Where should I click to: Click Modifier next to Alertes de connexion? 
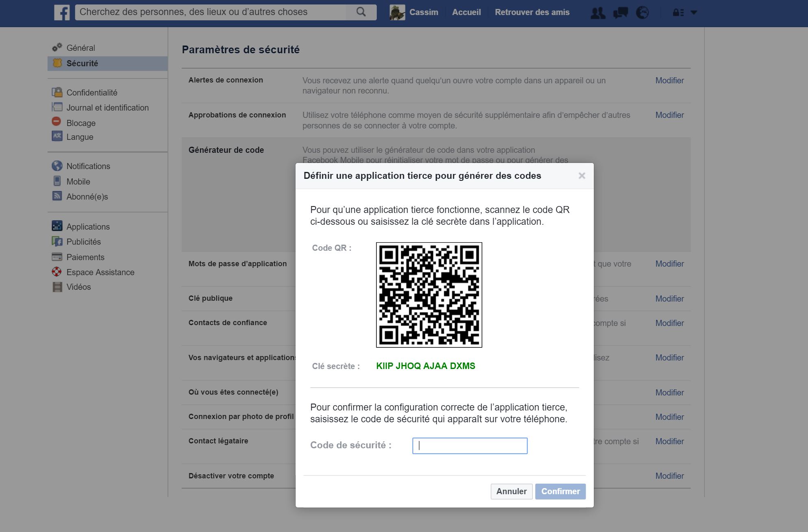coord(669,80)
